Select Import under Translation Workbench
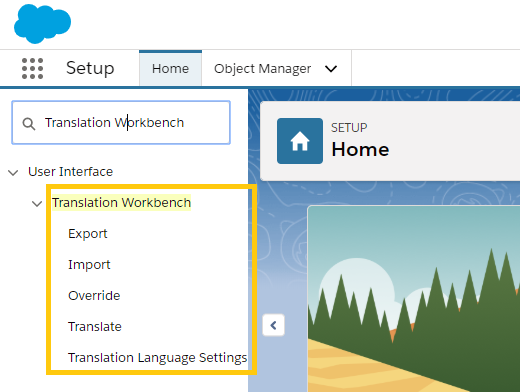Image resolution: width=520 pixels, height=392 pixels. coord(89,265)
